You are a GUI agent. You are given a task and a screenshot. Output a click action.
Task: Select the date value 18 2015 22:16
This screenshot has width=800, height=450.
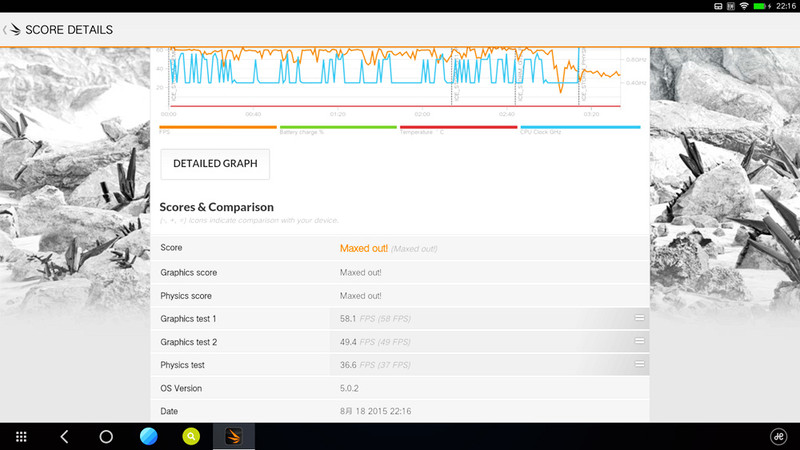click(x=376, y=411)
